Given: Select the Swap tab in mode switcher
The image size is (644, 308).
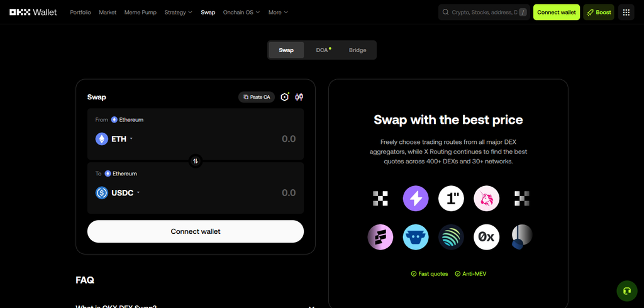Looking at the screenshot, I should coord(286,50).
